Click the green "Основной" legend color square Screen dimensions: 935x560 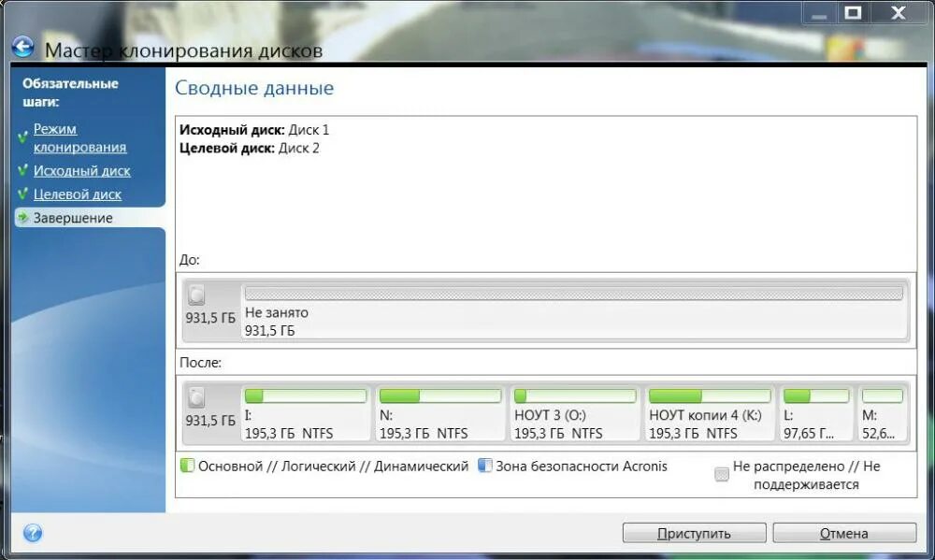coord(188,466)
